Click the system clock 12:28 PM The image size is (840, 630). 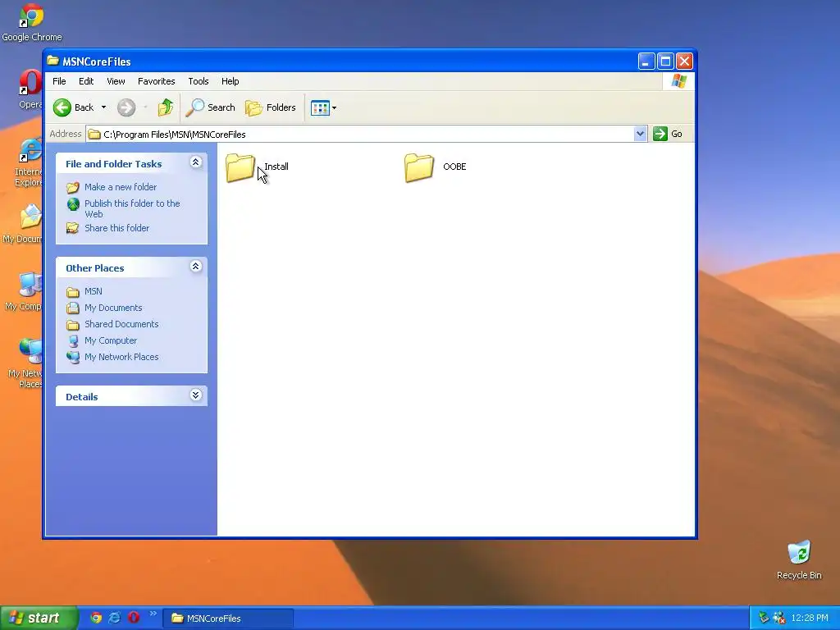pos(810,618)
